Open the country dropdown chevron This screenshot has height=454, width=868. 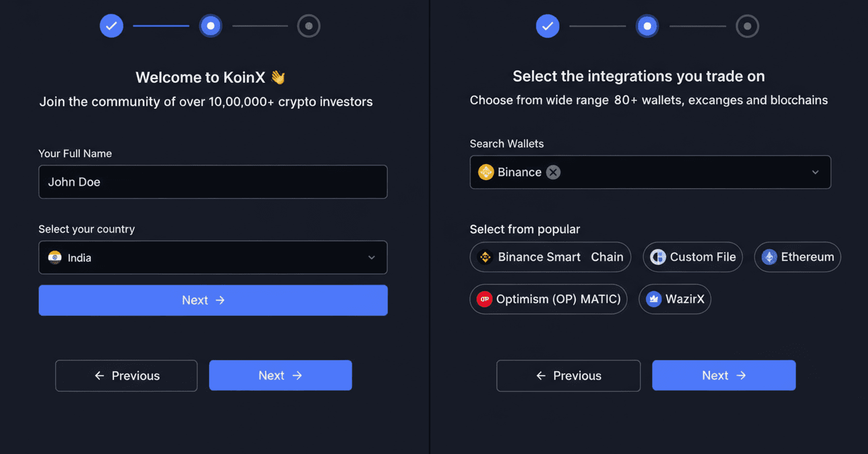tap(372, 257)
